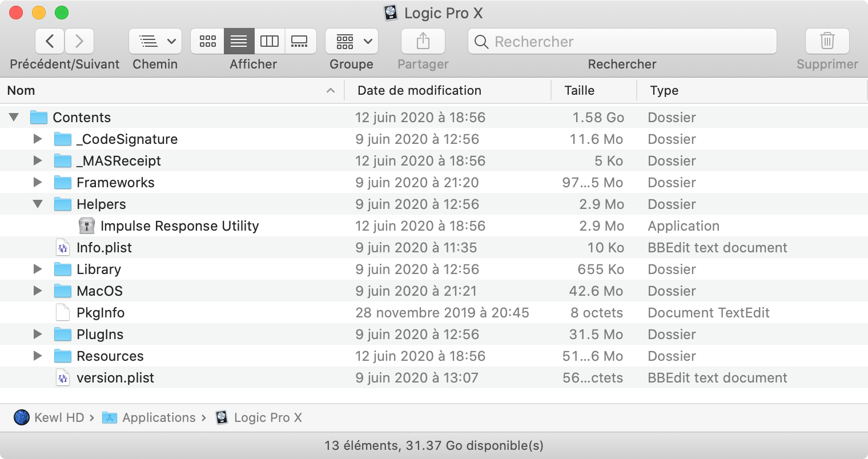Collapse the Contents folder disclosure triangle
The image size is (868, 459).
[14, 118]
